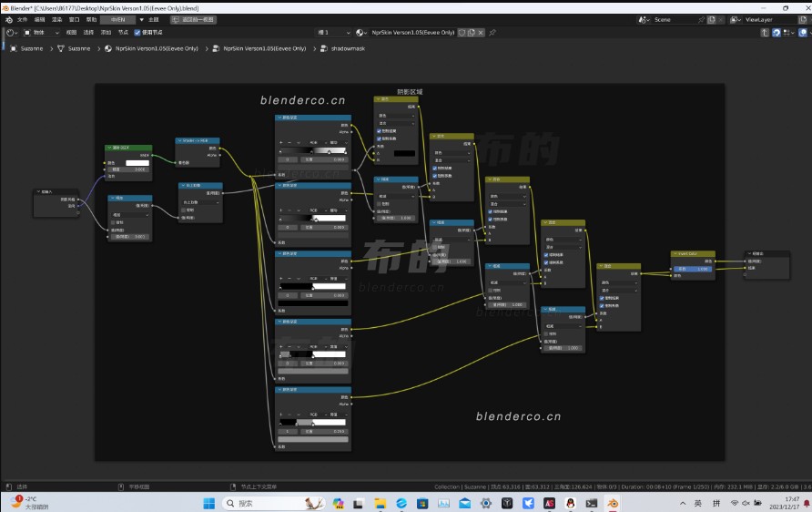The width and height of the screenshot is (812, 512).
Task: Open Microsoft Edge from taskbar
Action: (401, 503)
